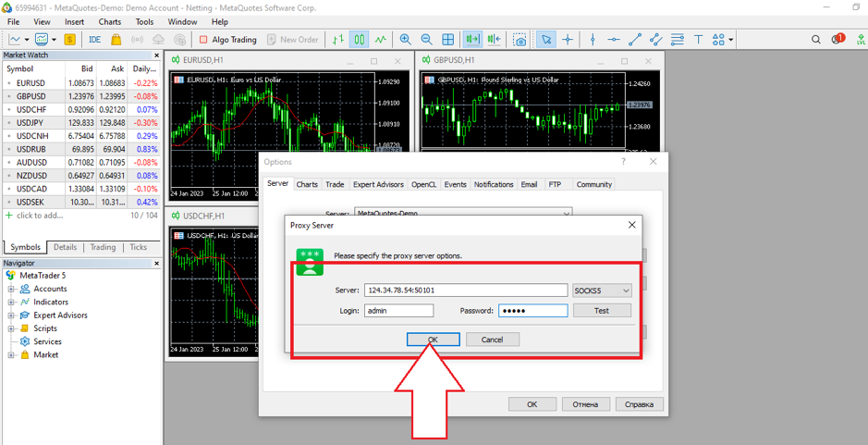Screen dimensions: 868x445
Task: Confirm Proxy Server dialog with OK
Action: 433,340
